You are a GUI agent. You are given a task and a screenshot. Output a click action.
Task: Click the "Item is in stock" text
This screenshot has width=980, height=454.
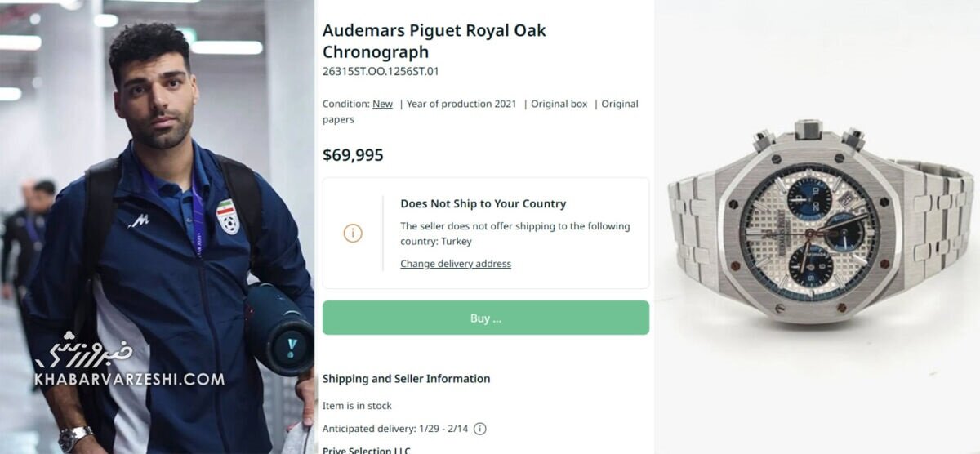(x=357, y=406)
